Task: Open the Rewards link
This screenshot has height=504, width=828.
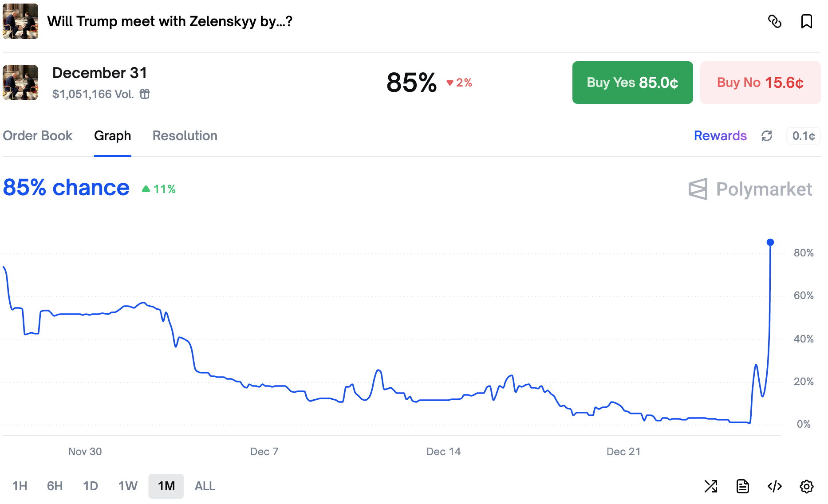Action: [720, 136]
